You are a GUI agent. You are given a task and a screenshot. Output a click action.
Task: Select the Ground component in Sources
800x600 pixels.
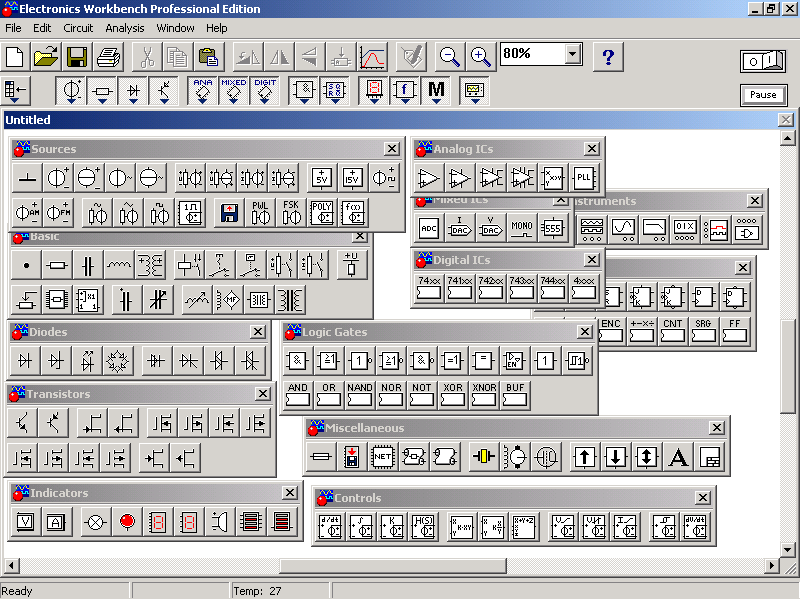(x=27, y=178)
